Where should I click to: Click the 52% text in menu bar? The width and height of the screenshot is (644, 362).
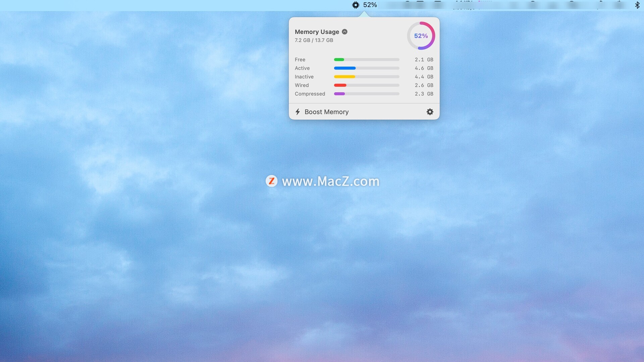point(370,5)
